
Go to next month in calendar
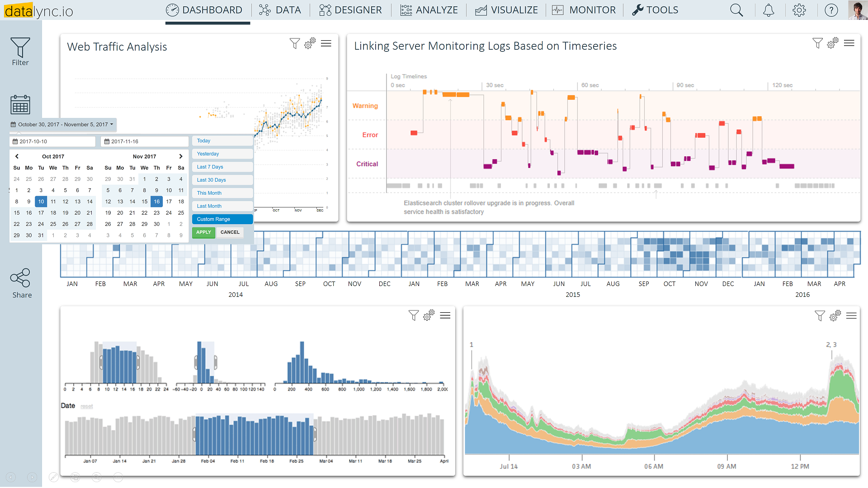coord(181,156)
